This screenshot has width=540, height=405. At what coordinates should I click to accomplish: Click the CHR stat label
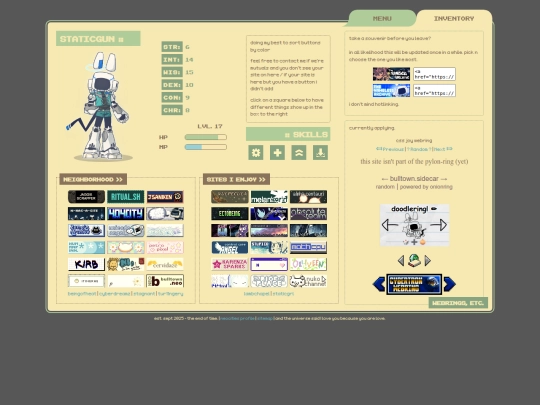[x=172, y=110]
